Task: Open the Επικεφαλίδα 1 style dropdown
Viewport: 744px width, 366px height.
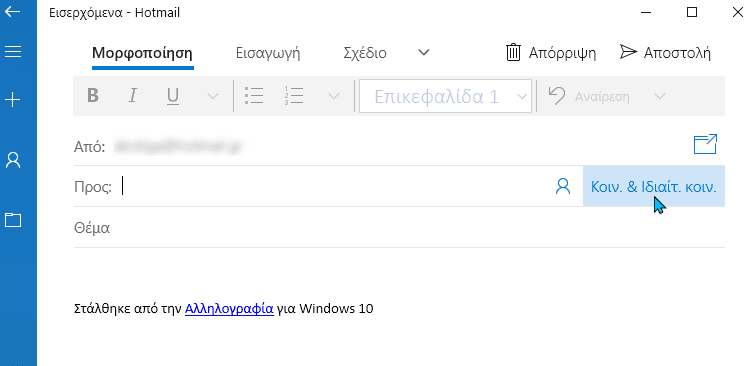Action: (x=445, y=97)
